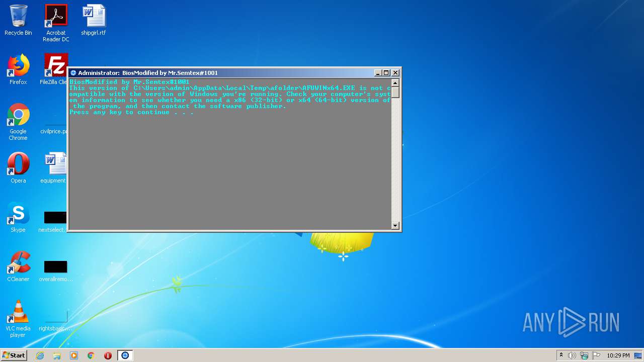This screenshot has width=644, height=362.
Task: Launch Acrobat Reader DC shortcut
Action: pyautogui.click(x=56, y=23)
